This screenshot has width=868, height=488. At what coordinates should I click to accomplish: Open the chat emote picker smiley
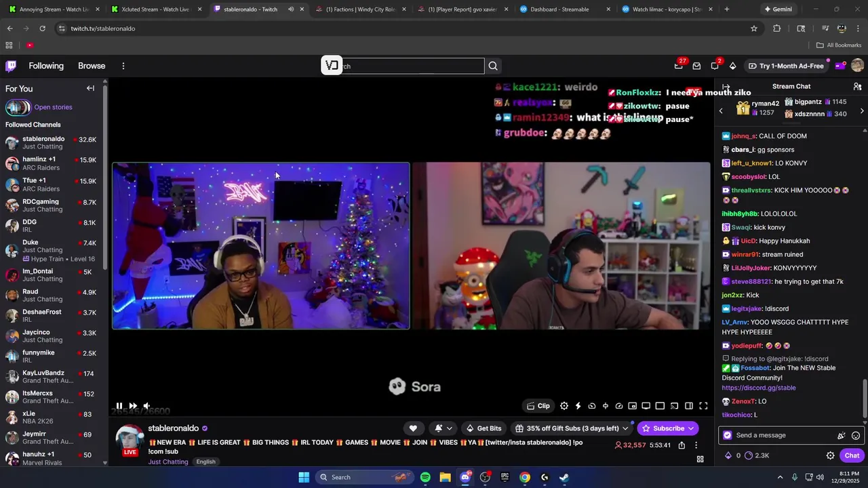pyautogui.click(x=856, y=436)
